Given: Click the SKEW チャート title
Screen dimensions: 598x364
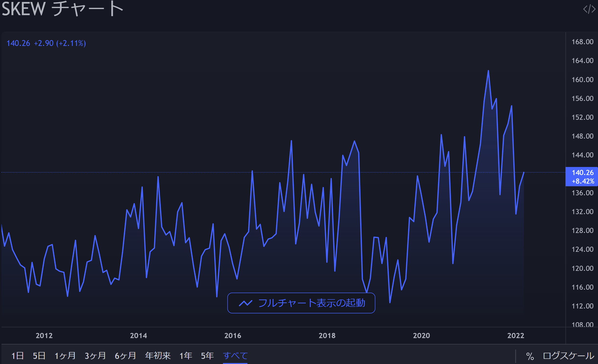Looking at the screenshot, I should tap(62, 9).
